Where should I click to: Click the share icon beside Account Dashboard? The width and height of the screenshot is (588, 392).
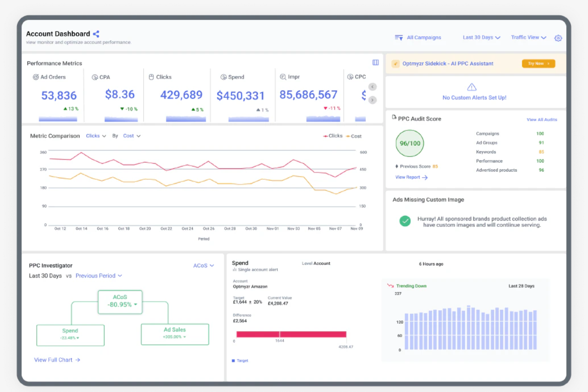(x=96, y=34)
